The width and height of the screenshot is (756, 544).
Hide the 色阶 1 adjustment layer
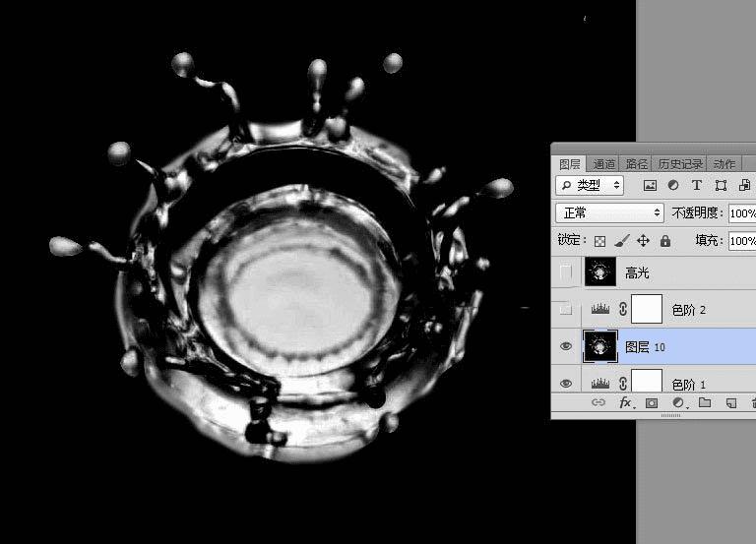[x=566, y=384]
